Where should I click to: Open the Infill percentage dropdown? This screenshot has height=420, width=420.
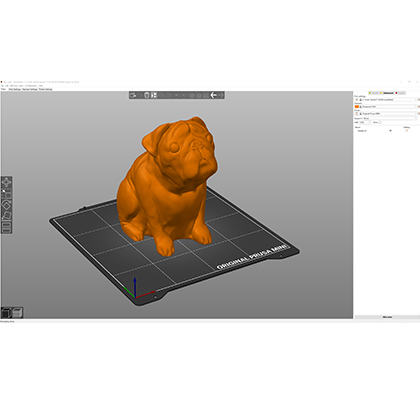point(365,122)
